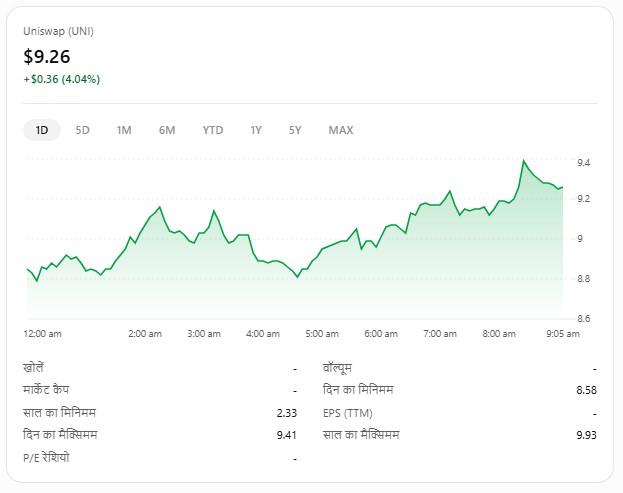
Task: Click the 2:00 am axis label
Action: 145,334
